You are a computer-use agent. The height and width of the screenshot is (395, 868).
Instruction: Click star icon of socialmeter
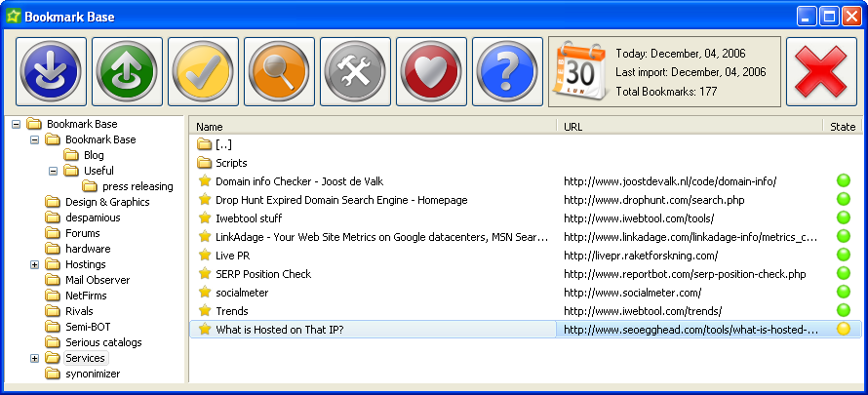(205, 292)
